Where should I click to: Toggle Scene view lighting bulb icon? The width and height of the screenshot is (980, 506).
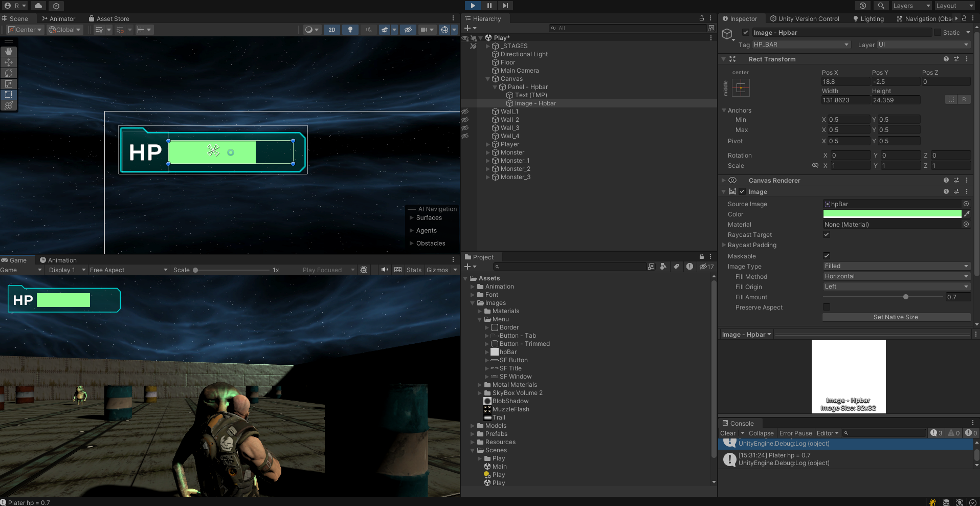click(350, 30)
